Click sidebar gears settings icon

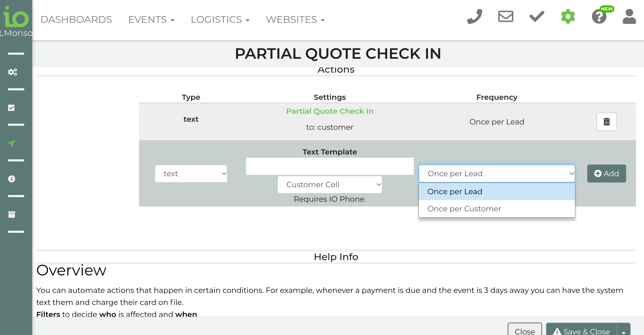coord(12,72)
